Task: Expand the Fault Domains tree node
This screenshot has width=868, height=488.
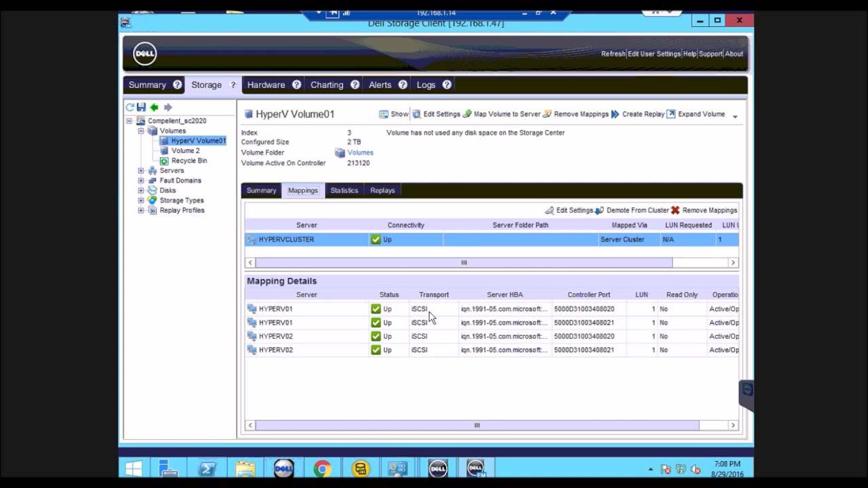Action: (141, 180)
